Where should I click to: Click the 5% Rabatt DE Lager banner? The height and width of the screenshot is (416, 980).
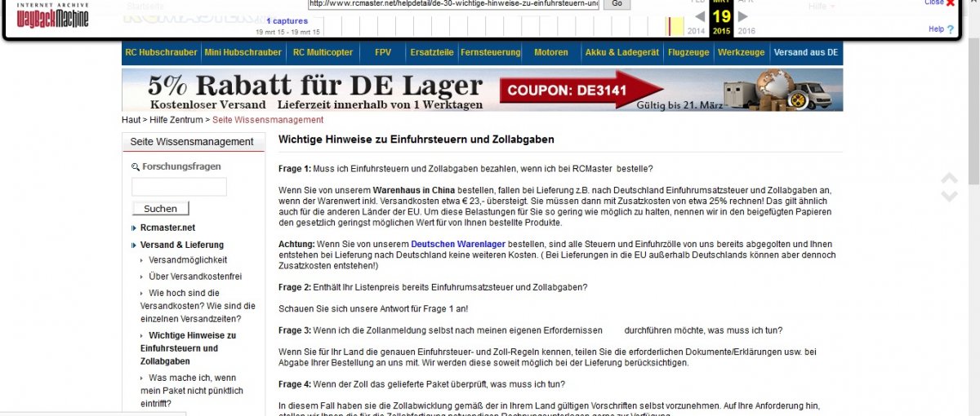[483, 90]
